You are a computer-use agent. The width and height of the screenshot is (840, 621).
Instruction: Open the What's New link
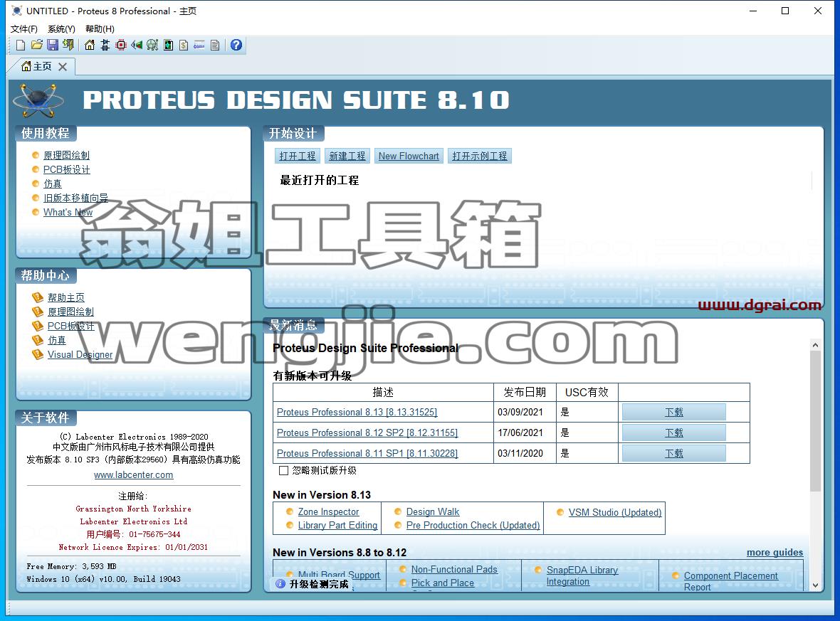[x=68, y=213]
